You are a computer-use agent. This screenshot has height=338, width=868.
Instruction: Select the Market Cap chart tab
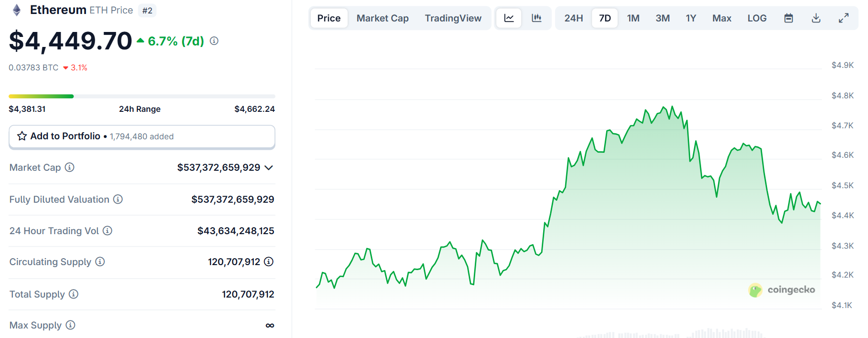383,18
